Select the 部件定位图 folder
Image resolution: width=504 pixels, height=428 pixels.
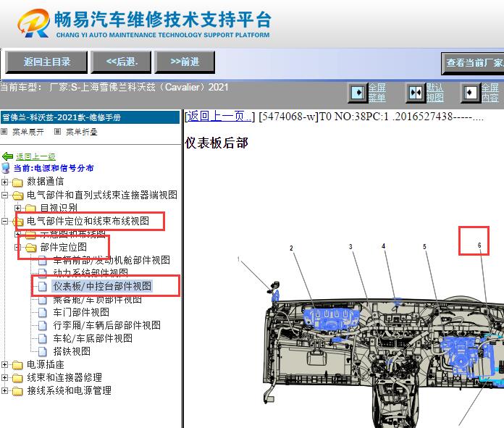coord(64,247)
